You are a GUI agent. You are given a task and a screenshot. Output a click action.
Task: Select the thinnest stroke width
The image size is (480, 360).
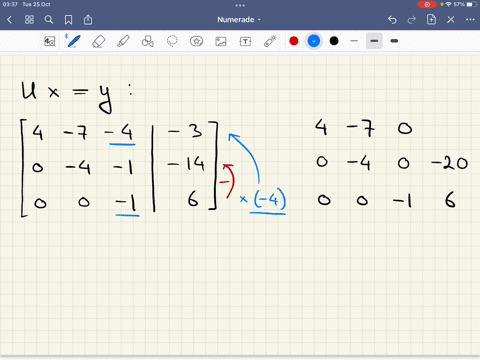pyautogui.click(x=354, y=41)
